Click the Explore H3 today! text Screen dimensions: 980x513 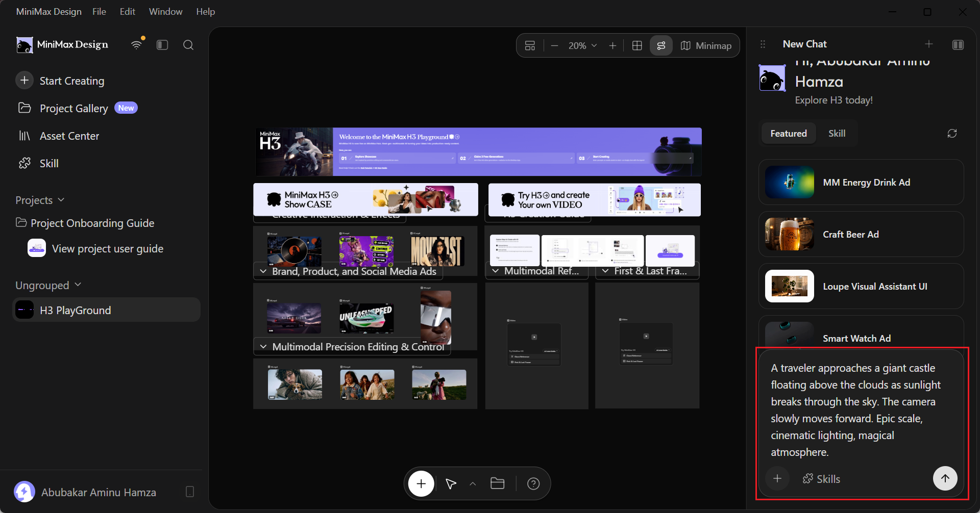pyautogui.click(x=834, y=100)
